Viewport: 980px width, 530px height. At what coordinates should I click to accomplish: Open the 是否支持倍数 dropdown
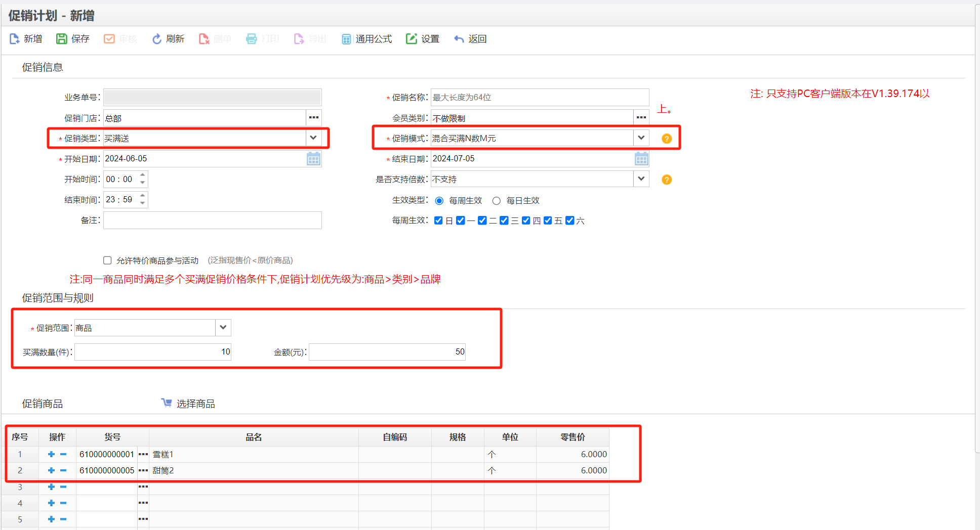click(641, 179)
